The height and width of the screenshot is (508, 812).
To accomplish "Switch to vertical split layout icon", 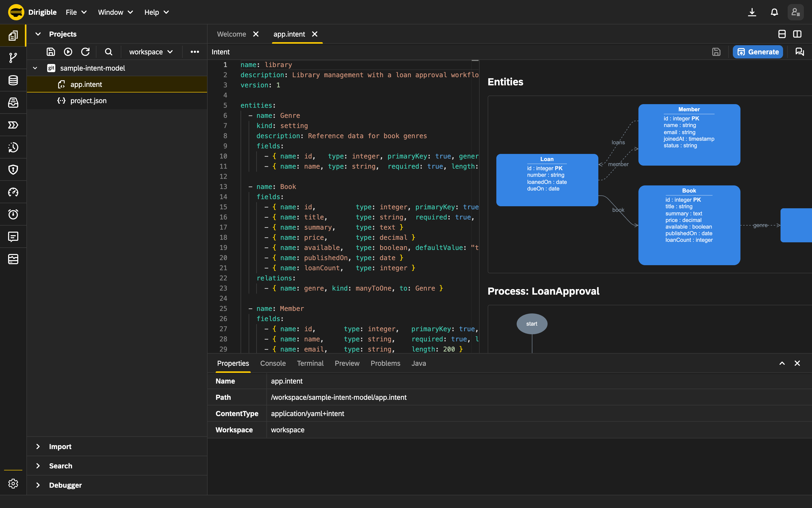I will (x=797, y=34).
